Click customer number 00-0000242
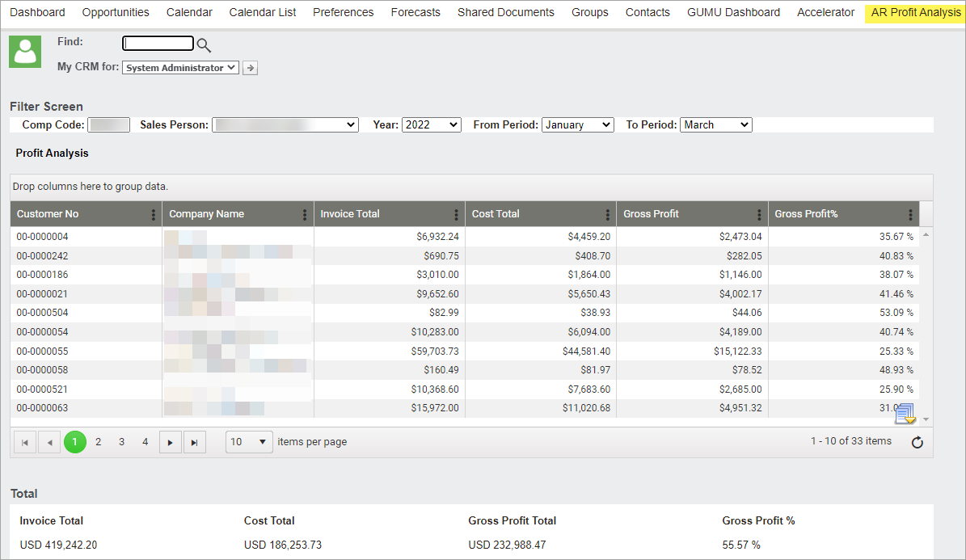Image resolution: width=966 pixels, height=560 pixels. pyautogui.click(x=43, y=255)
